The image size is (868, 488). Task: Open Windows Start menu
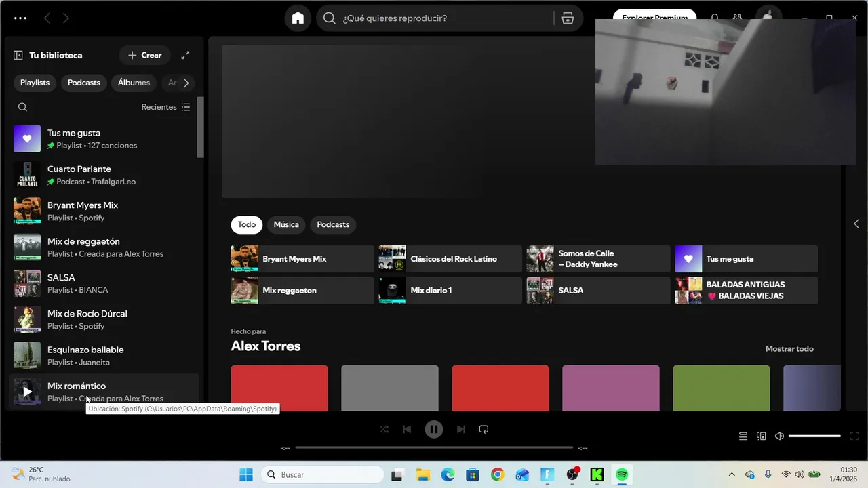tap(245, 474)
